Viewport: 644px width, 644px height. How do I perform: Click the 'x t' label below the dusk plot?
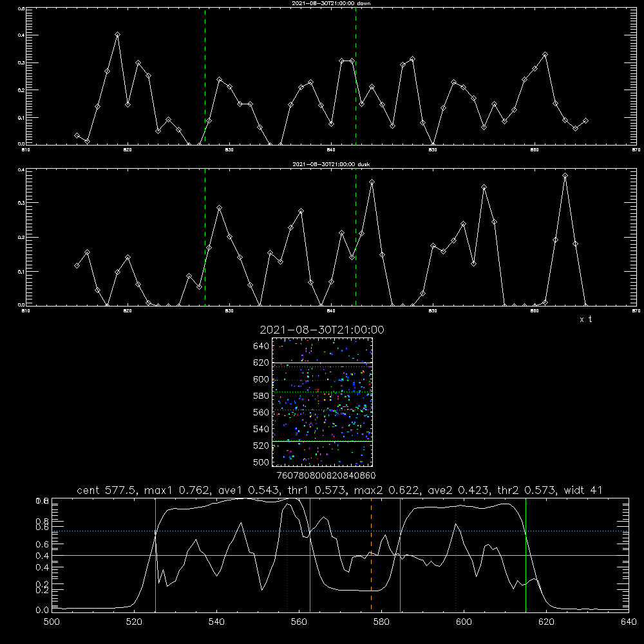[x=585, y=319]
